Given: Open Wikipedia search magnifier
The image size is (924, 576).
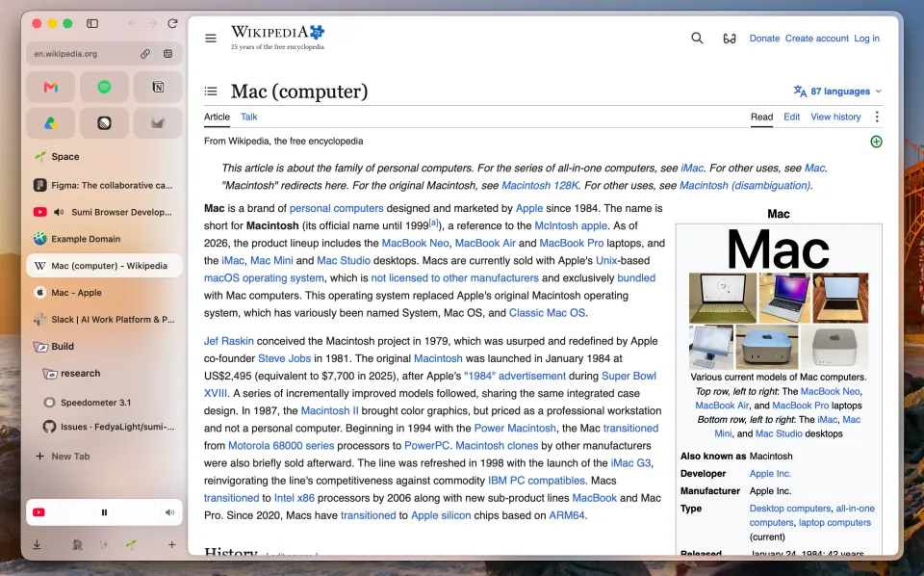Looking at the screenshot, I should click(x=697, y=39).
